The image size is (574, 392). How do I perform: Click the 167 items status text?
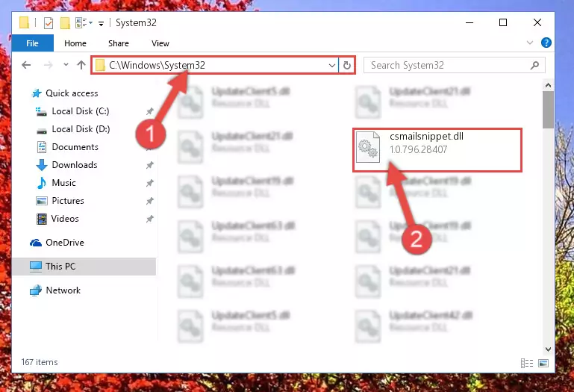[40, 362]
